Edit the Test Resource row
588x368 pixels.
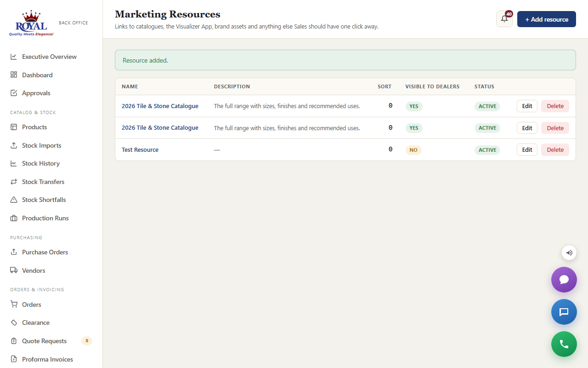click(x=527, y=149)
